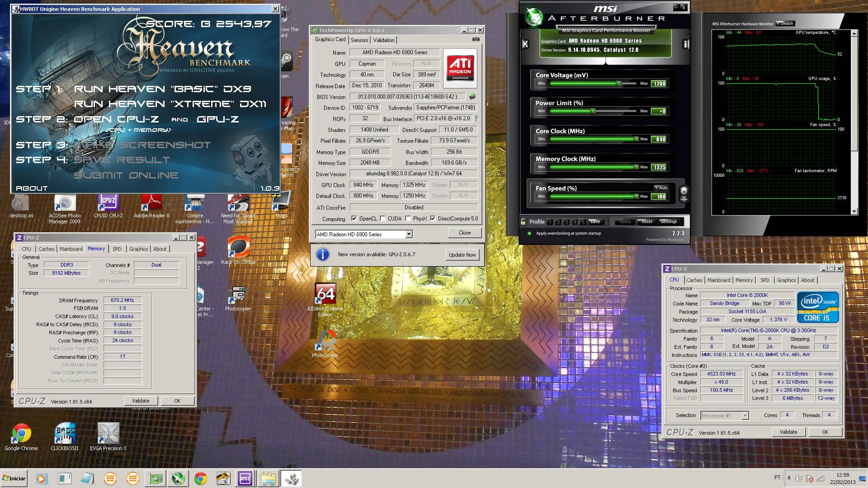Click the BIOS save chip icon in GPU-Z

(472, 96)
